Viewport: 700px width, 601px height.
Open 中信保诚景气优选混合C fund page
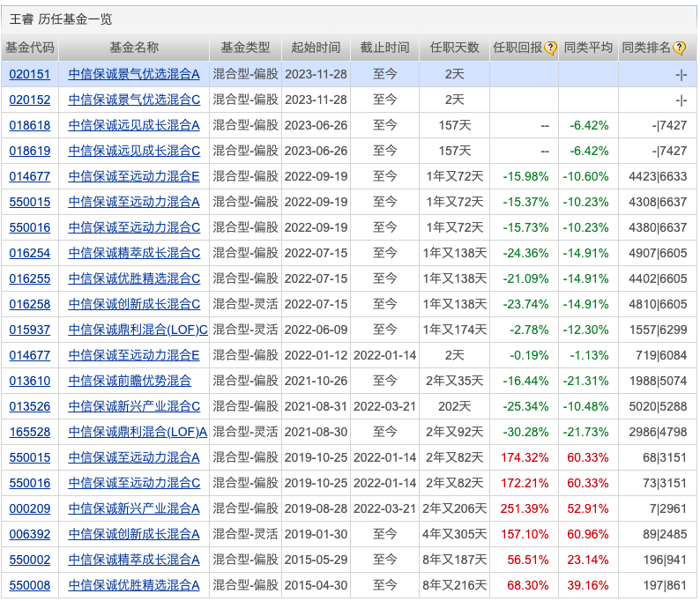tap(134, 100)
